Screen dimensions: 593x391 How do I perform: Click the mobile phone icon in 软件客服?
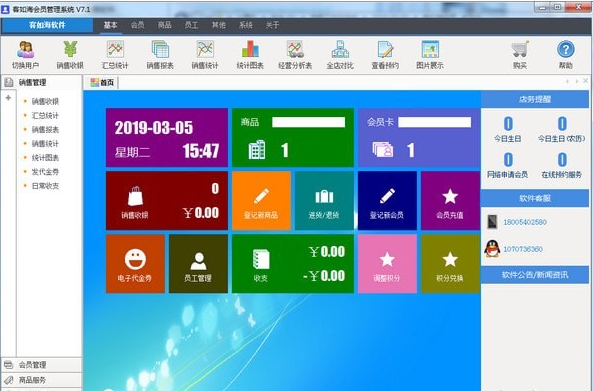pos(492,222)
